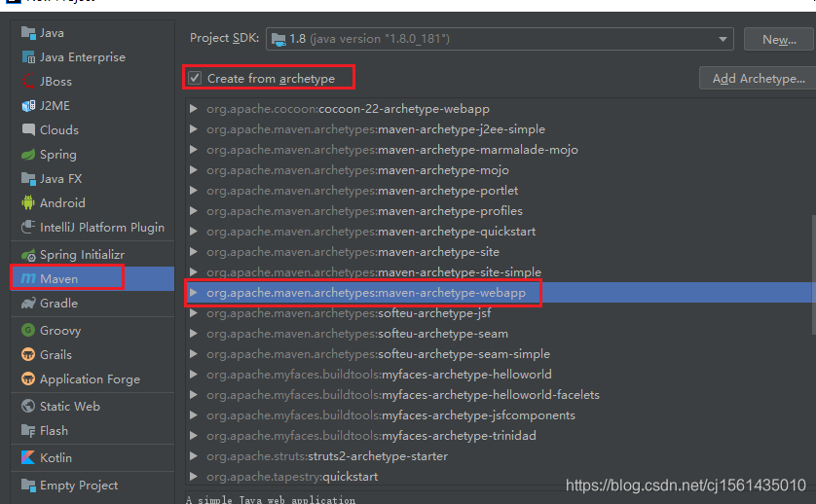Select the myfaces-archetype-jsfcomponents row
This screenshot has height=504, width=816.
[501, 415]
